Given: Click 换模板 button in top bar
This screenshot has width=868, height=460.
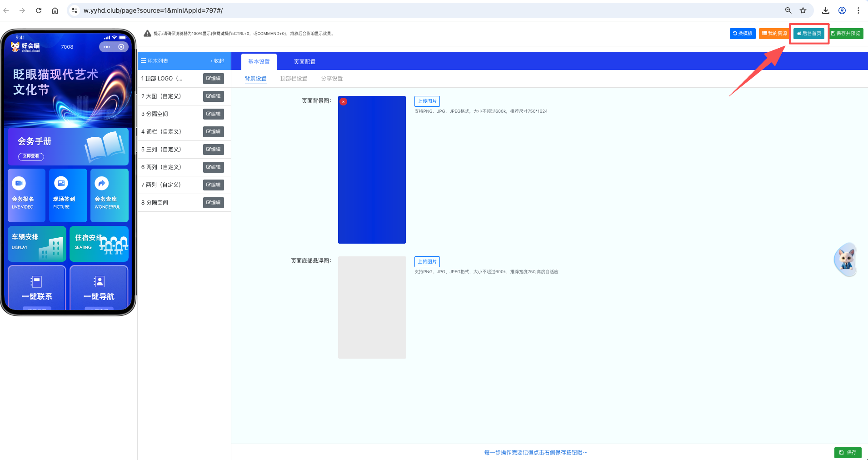Looking at the screenshot, I should point(743,34).
